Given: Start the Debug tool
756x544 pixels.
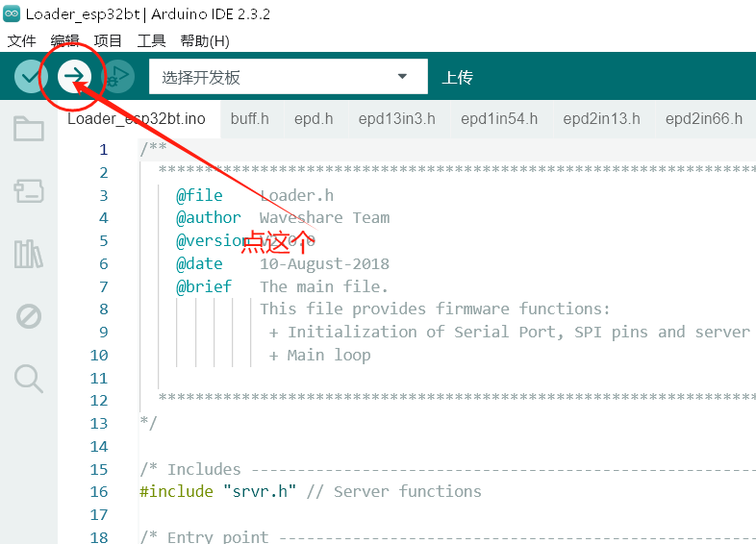Looking at the screenshot, I should (x=117, y=76).
